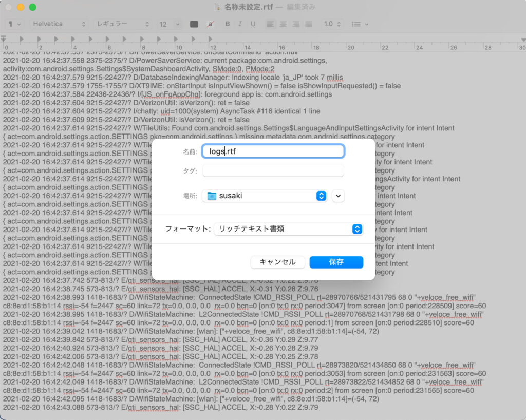Screen dimensions: 526x420
Task: Click log line 'AsyncTask #116 identical 1 line'
Action: 161,111
